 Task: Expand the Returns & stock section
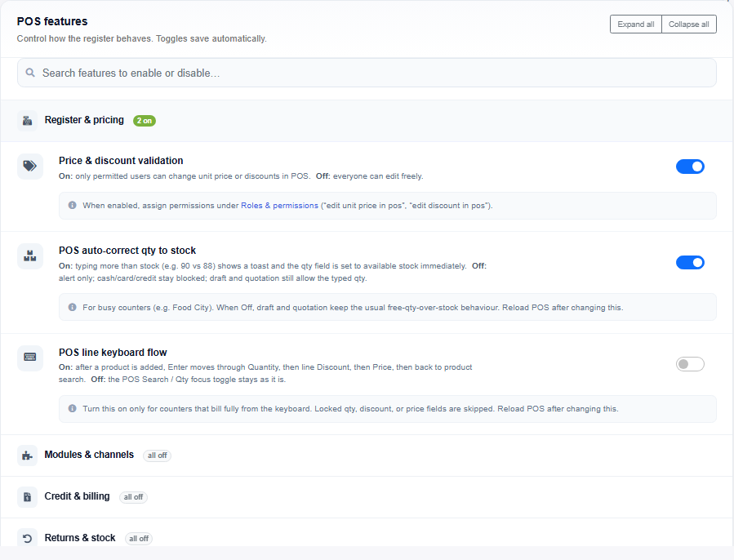coord(367,533)
